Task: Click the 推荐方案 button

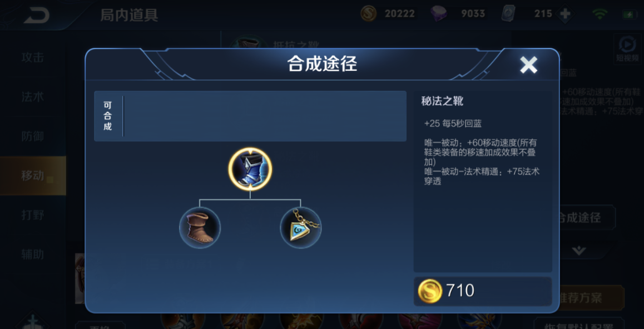Action: point(591,298)
